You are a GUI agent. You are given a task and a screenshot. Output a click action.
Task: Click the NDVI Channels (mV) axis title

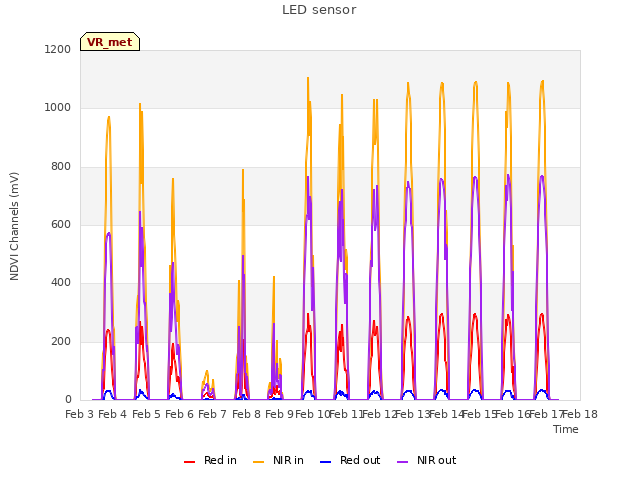click(x=14, y=226)
